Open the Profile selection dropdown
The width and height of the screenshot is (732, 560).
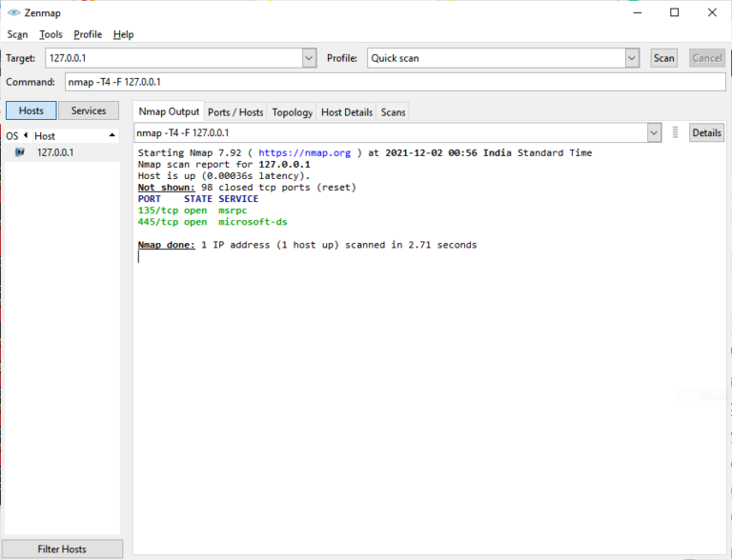(x=632, y=58)
